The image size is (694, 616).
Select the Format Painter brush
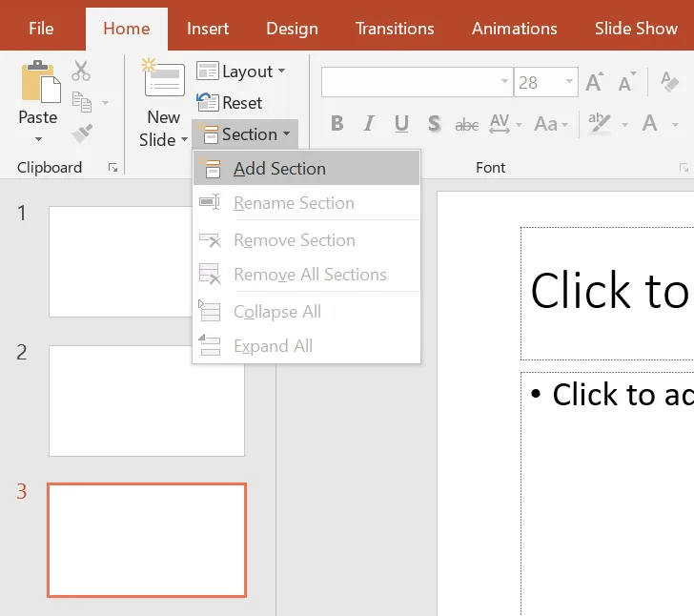point(82,133)
